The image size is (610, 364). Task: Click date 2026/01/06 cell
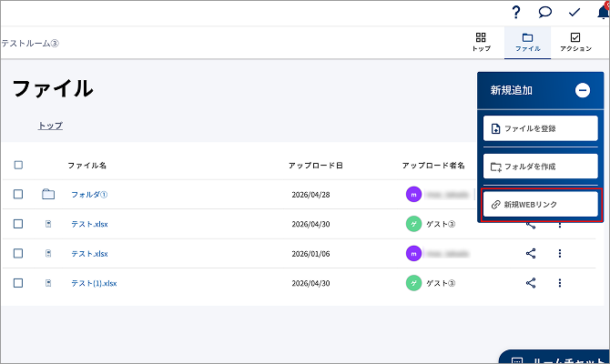[310, 254]
